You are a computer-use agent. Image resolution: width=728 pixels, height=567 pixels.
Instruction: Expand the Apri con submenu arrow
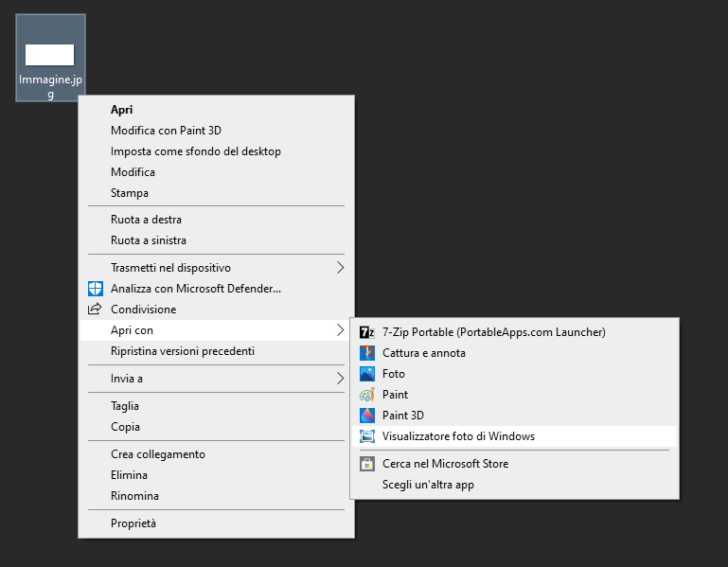point(340,330)
